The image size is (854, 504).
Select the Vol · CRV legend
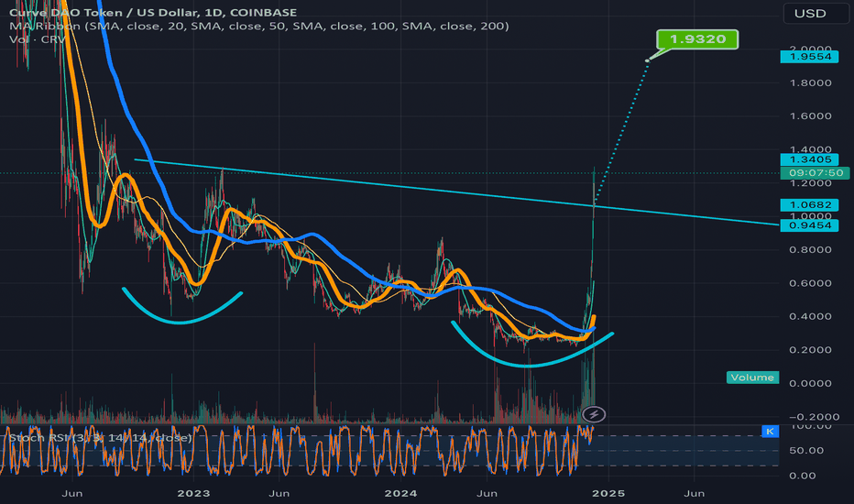coord(37,39)
